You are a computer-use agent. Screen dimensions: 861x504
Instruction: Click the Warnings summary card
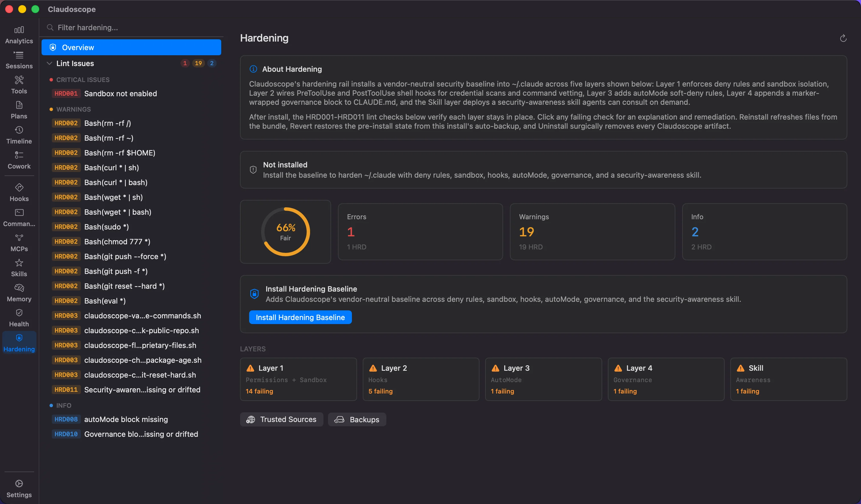point(593,232)
